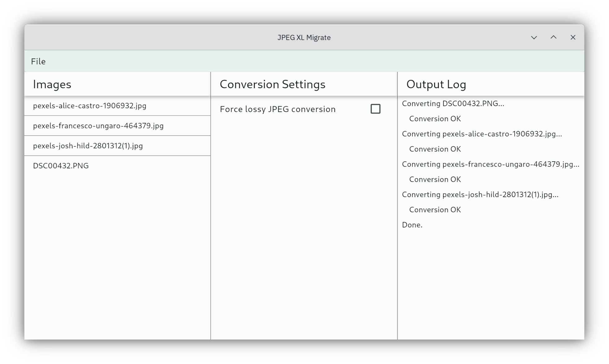
Task: Select pexels-josh-hild-2801312(1).jpg in Images list
Action: pos(88,146)
